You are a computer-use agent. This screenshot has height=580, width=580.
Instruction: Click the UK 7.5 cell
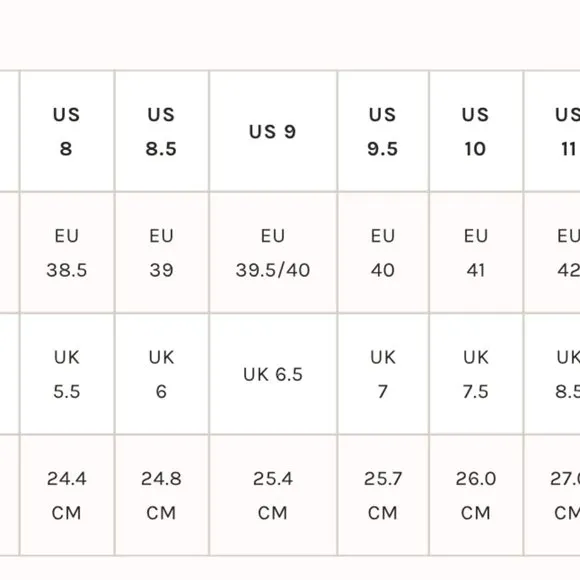click(x=476, y=374)
